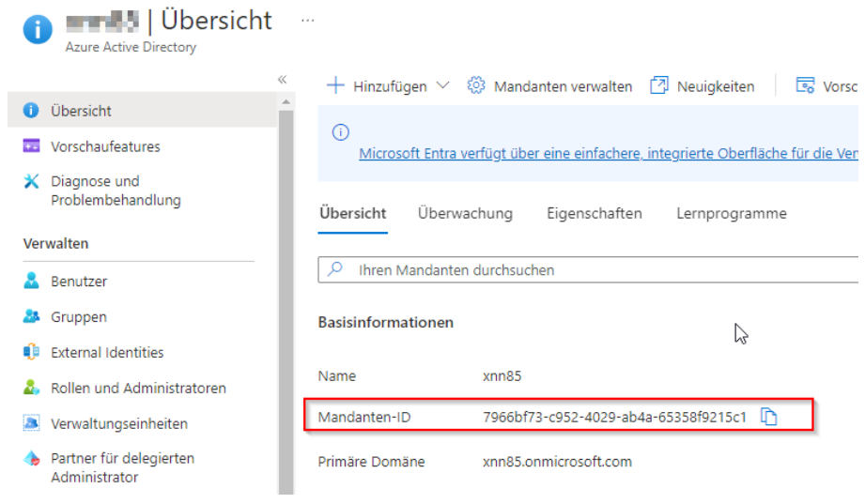
Task: Click the sidebar vertical scrollbar thumb
Action: click(x=286, y=302)
